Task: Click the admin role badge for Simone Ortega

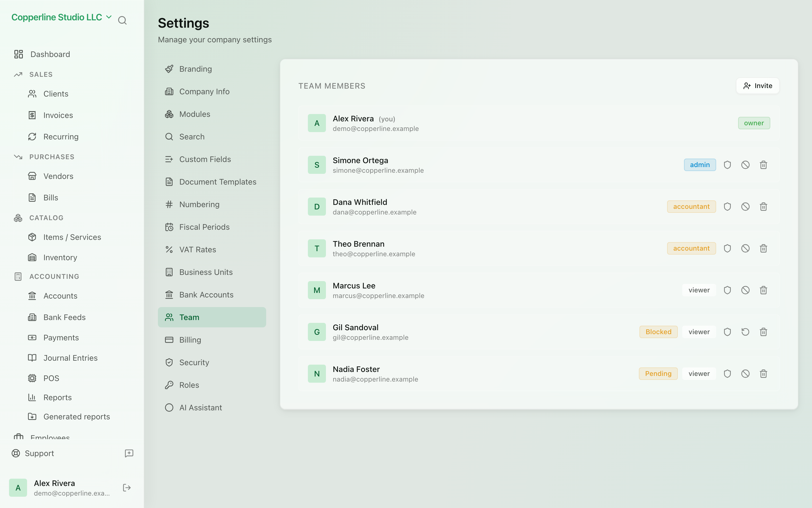Action: 700,165
